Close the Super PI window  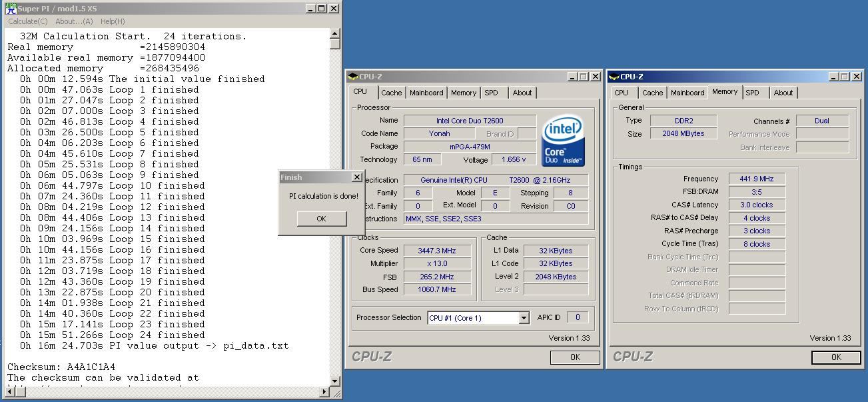tap(334, 9)
